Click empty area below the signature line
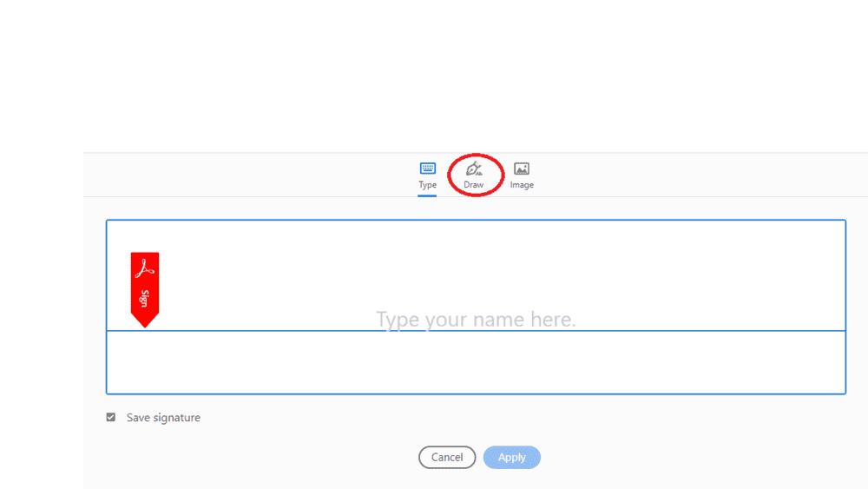The width and height of the screenshot is (868, 489). (x=476, y=362)
